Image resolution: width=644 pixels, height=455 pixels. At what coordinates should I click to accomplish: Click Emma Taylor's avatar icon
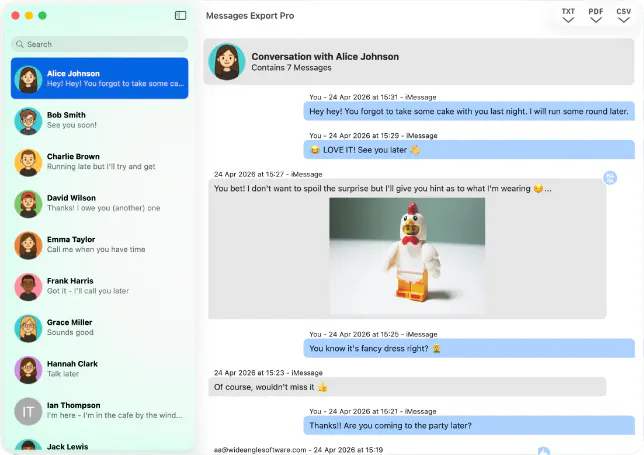(x=28, y=245)
